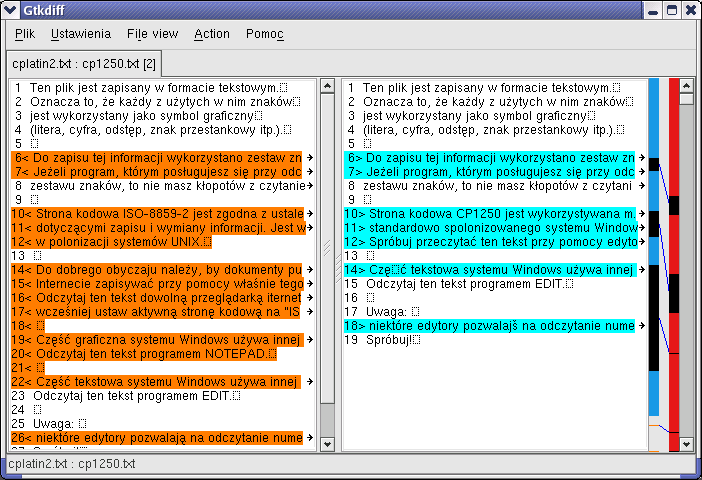
Task: Open the File view menu
Action: point(152,34)
